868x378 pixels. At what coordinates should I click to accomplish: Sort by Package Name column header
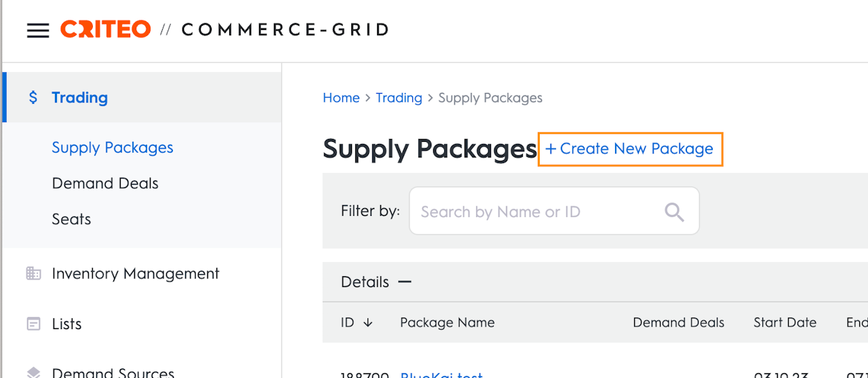(x=447, y=323)
